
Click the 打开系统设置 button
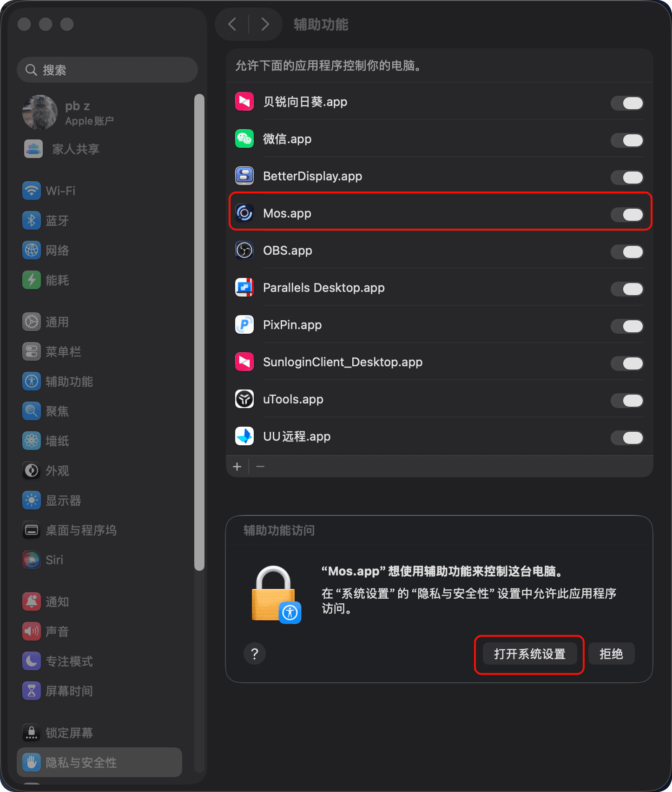(530, 654)
